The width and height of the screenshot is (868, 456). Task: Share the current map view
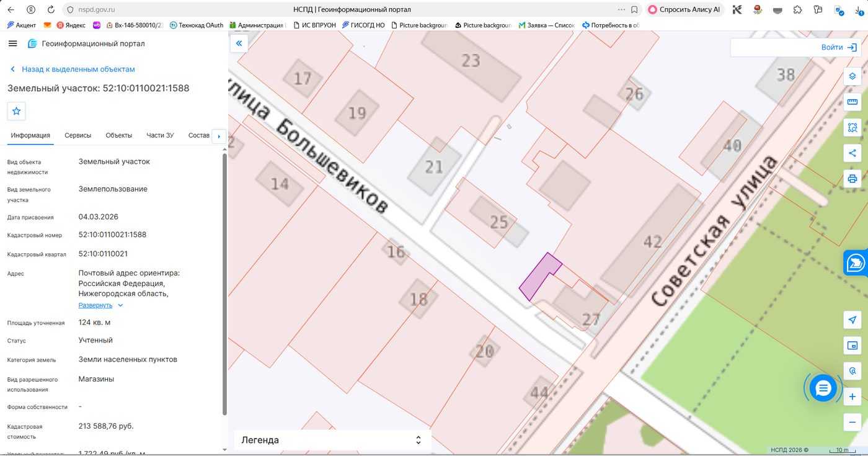852,153
